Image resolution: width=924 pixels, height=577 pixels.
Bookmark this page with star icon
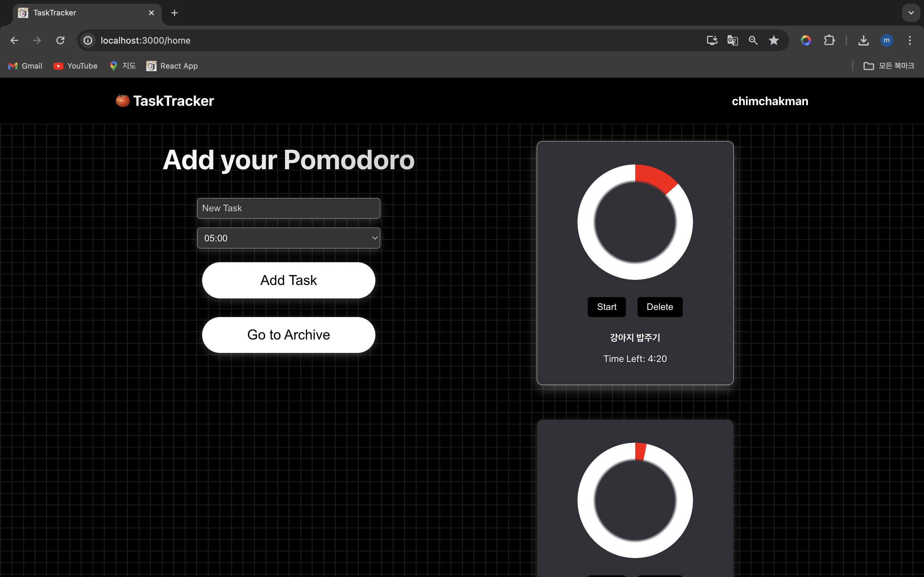[x=774, y=40]
